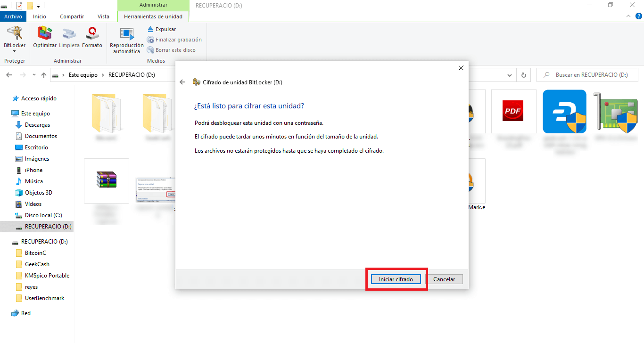Viewport: 644px width, 343px height.
Task: Select the screenshot image thumbnail file
Action: point(155,189)
